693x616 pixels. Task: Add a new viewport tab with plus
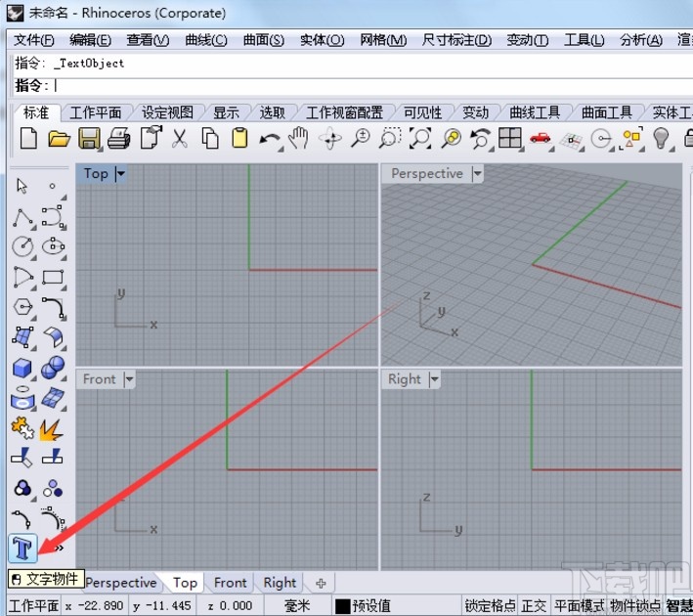322,584
